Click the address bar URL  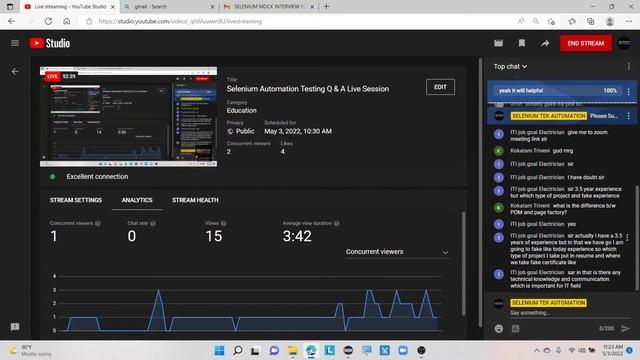(180, 21)
